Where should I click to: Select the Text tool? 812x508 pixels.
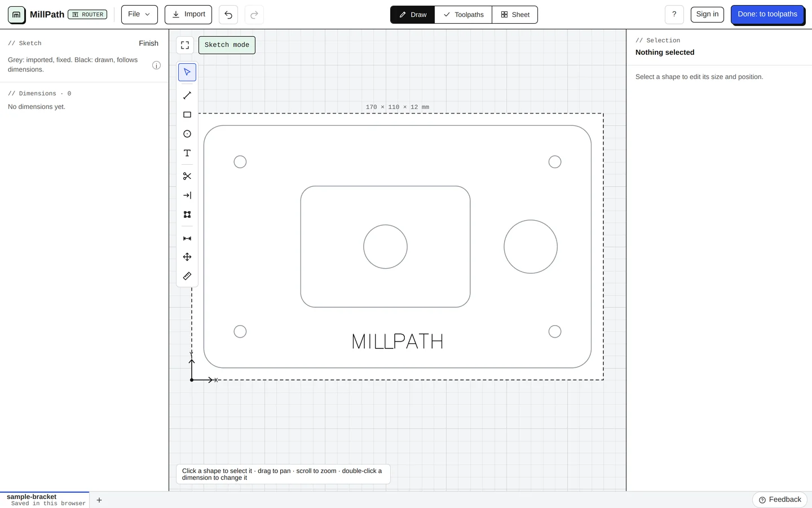point(187,153)
